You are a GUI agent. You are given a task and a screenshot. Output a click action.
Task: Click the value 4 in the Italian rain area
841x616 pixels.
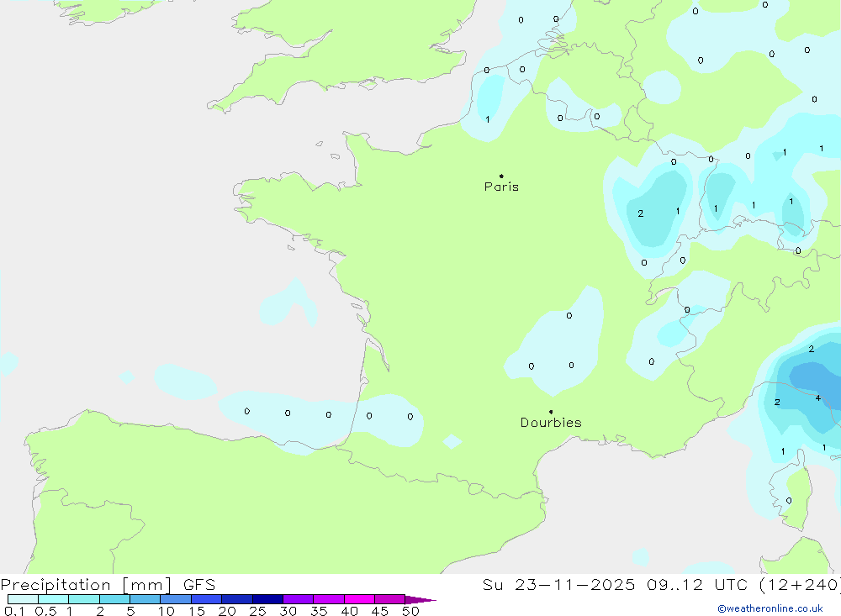click(x=818, y=398)
